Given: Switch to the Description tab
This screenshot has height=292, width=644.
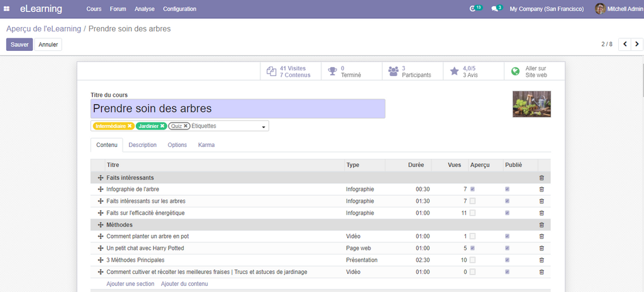Looking at the screenshot, I should click(143, 145).
